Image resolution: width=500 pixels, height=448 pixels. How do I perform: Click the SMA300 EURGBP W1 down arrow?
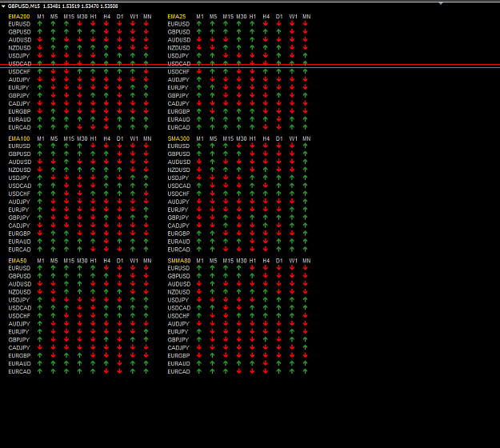[292, 233]
